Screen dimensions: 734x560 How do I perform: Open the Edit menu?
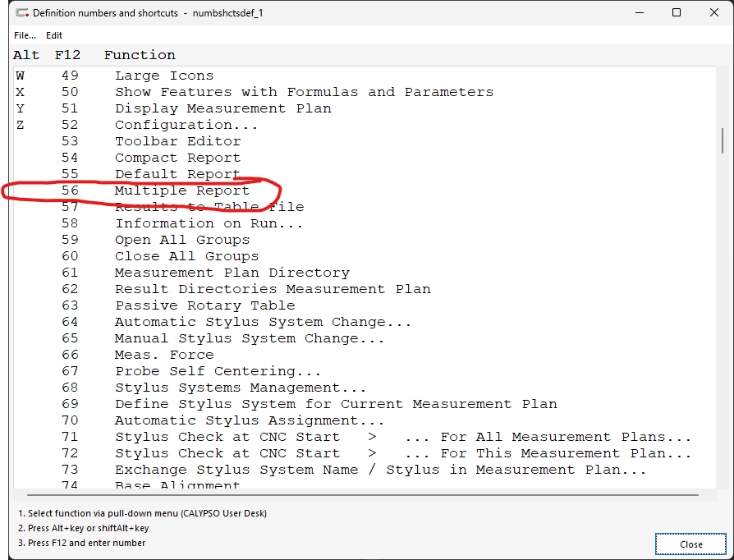pyautogui.click(x=54, y=35)
